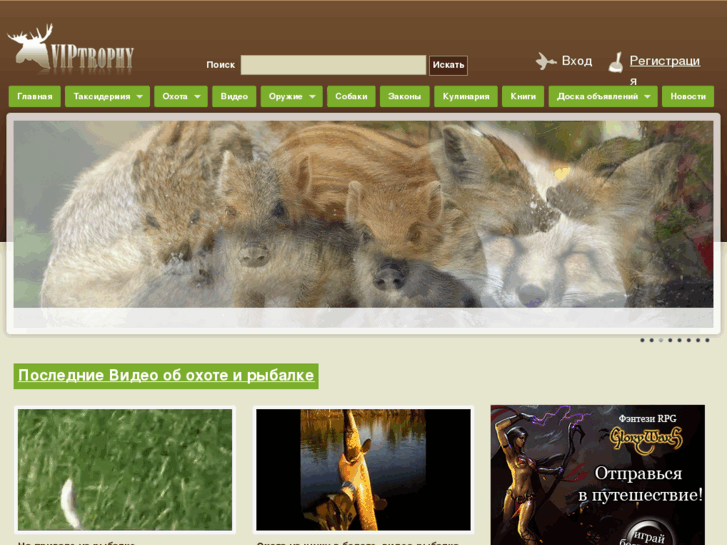727x545 pixels.
Task: Select the first slider pagination dot
Action: (642, 340)
